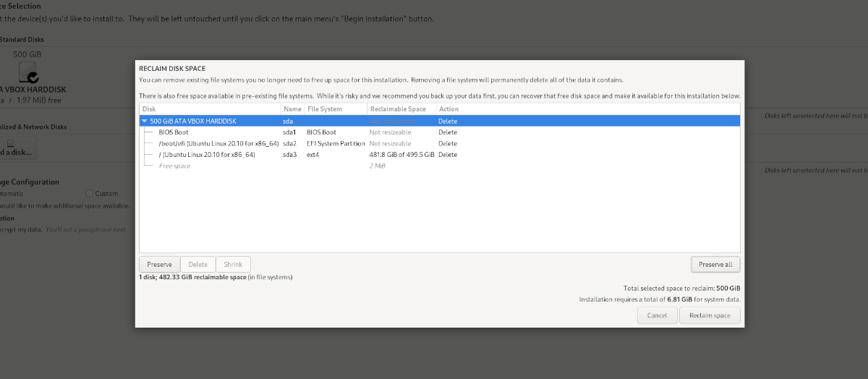Select the /boot/efi sda2 partition row
868x379 pixels.
(x=218, y=143)
